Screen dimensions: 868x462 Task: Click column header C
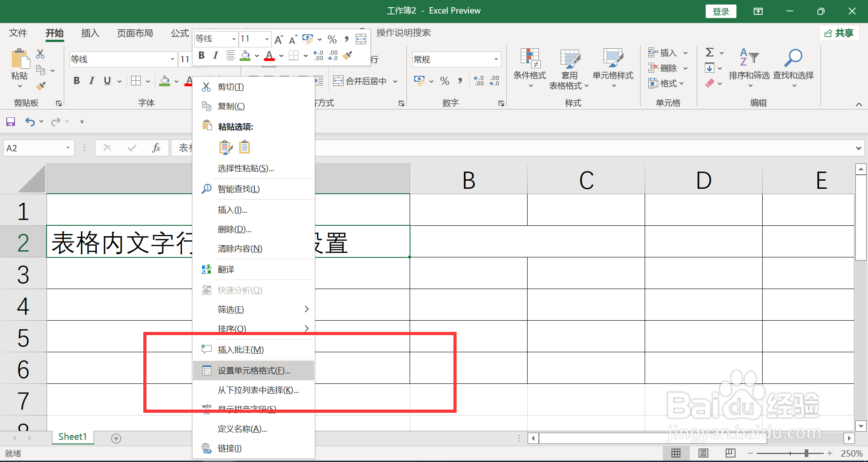(586, 180)
